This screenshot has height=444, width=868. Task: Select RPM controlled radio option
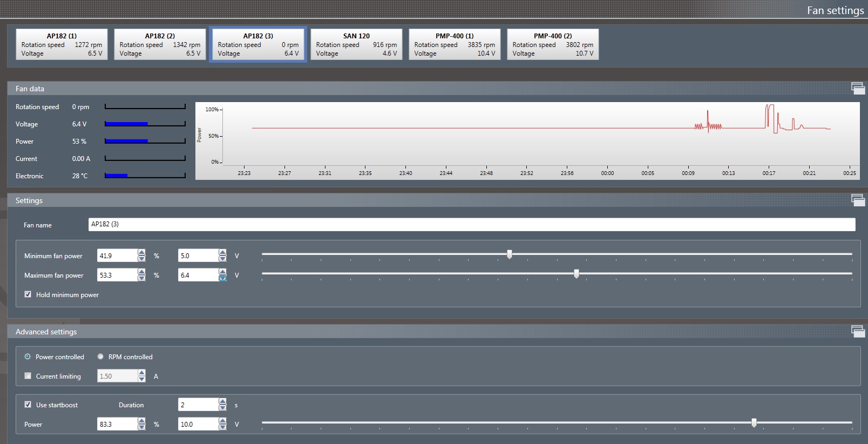tap(100, 356)
